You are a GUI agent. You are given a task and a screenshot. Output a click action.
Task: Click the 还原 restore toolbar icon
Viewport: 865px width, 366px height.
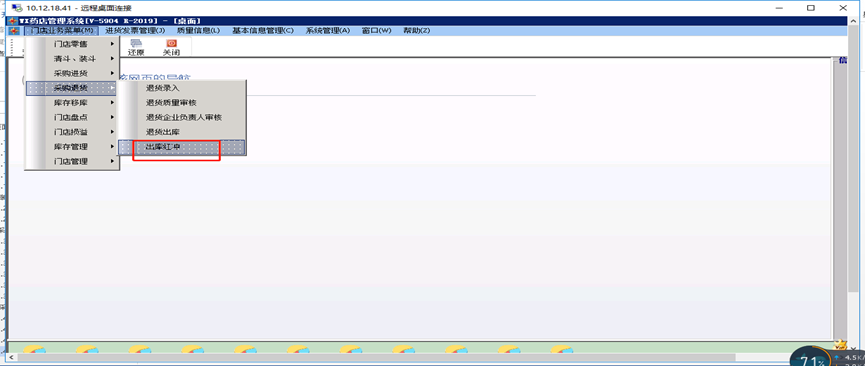click(136, 47)
